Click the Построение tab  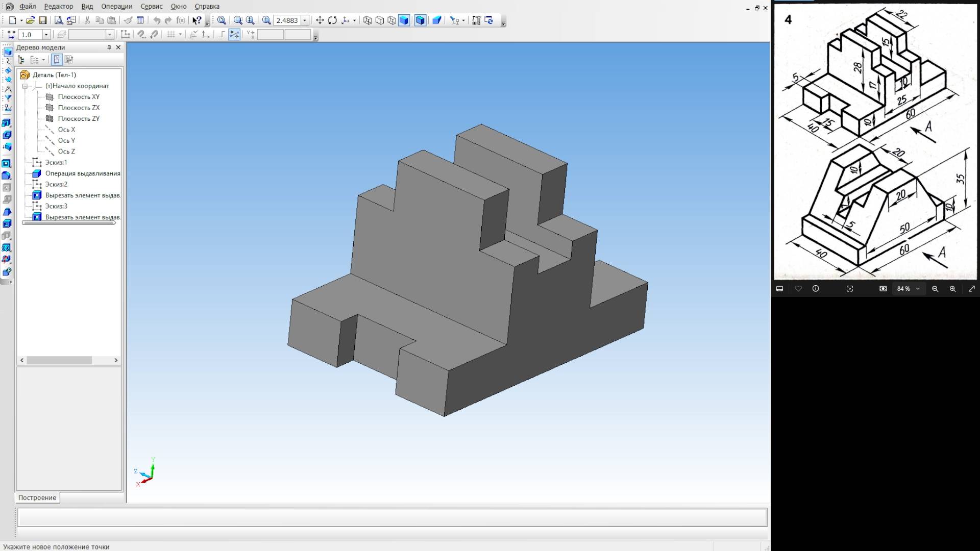pyautogui.click(x=37, y=497)
